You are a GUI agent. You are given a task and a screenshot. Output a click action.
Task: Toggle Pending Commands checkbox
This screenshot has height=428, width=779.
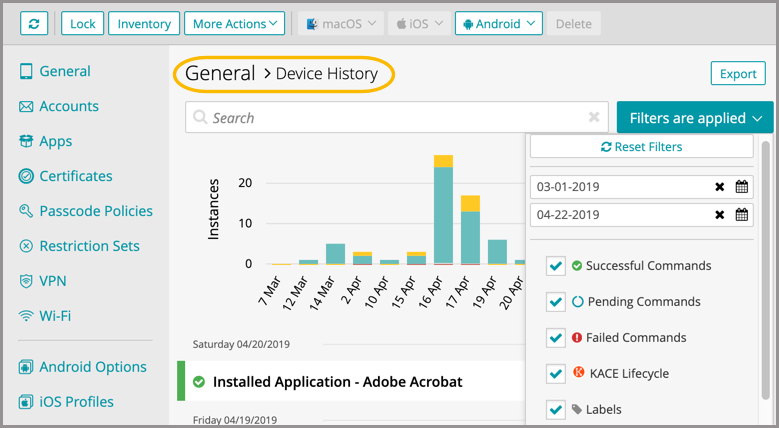[556, 302]
